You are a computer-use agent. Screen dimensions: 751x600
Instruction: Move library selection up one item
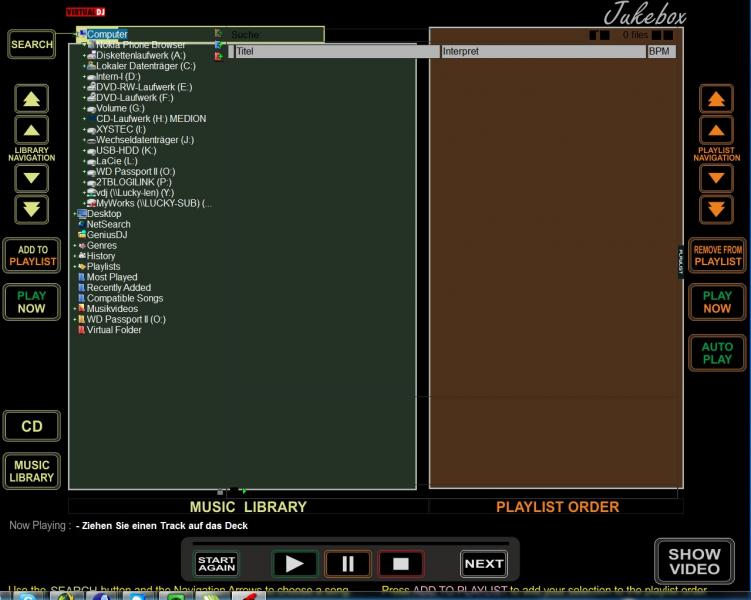[x=32, y=130]
